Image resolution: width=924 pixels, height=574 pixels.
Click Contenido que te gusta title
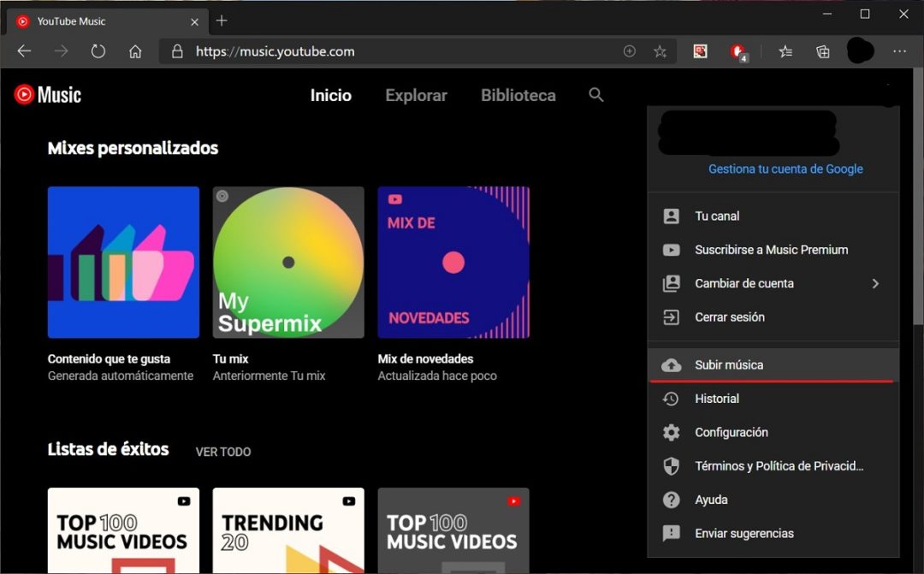coord(109,359)
